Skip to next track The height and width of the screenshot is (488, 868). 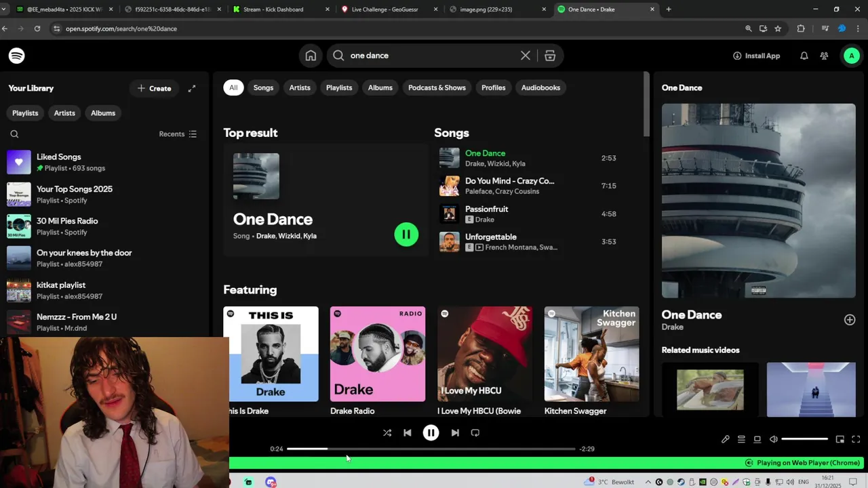pyautogui.click(x=455, y=432)
